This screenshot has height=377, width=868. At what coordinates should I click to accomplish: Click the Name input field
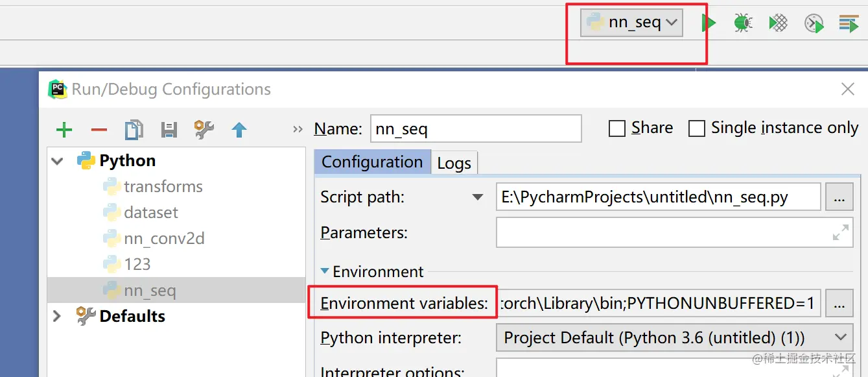click(476, 128)
